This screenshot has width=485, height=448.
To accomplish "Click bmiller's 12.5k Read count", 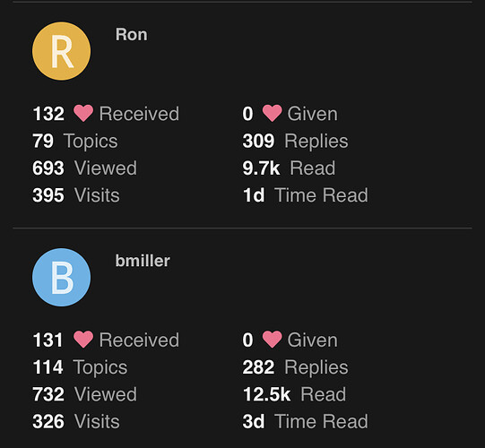I will click(x=294, y=394).
